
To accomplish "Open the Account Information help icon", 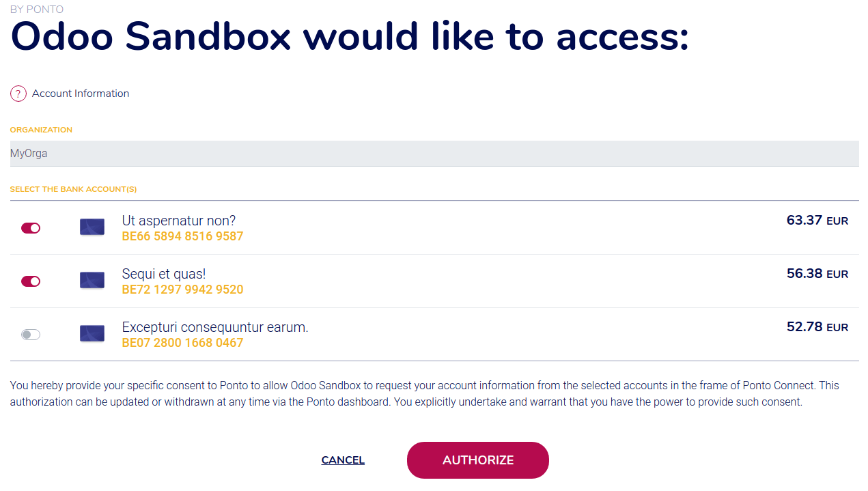I will coord(18,93).
